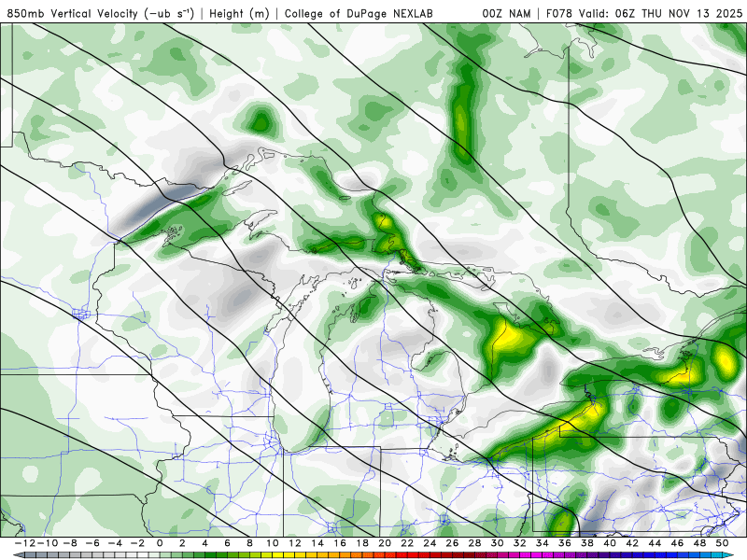Viewport: 747px width, 560px height.
Task: Click the "24" color scale label
Action: (x=430, y=543)
